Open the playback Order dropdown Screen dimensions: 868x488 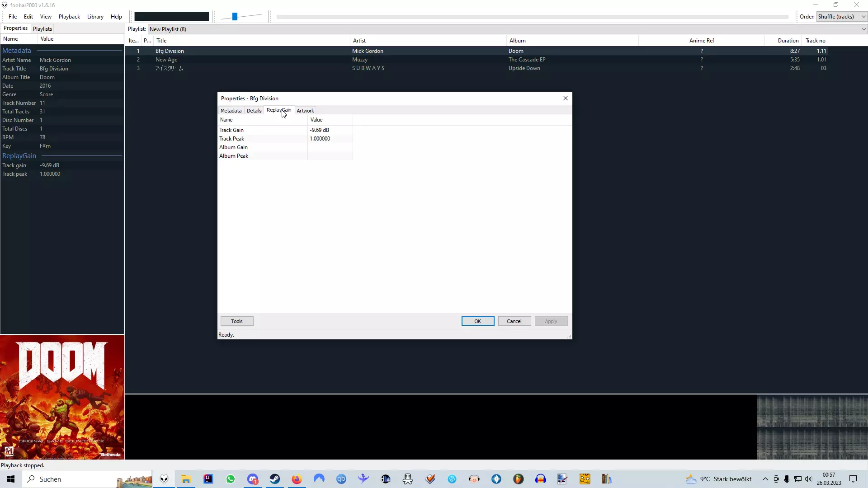[x=842, y=17]
